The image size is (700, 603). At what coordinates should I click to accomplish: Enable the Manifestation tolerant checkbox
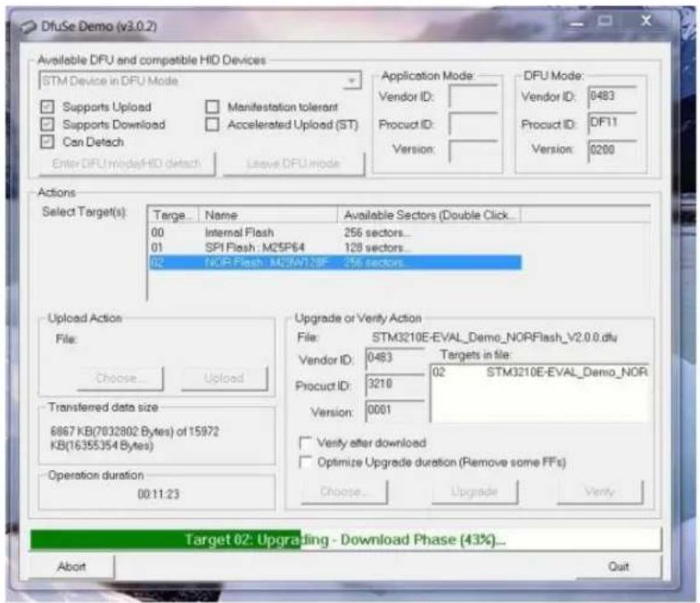pos(212,107)
